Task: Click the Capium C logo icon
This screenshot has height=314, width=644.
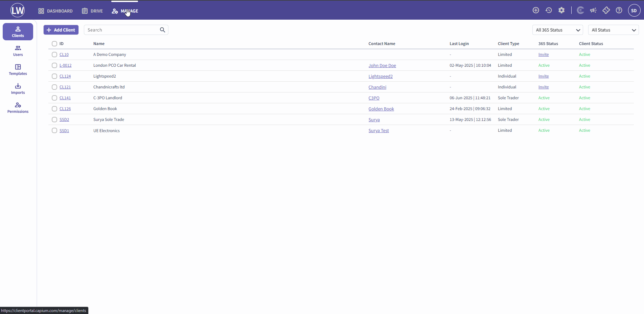Action: (x=580, y=10)
